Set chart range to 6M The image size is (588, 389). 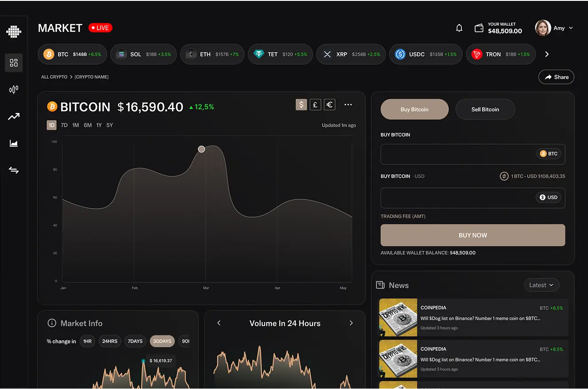coord(88,125)
